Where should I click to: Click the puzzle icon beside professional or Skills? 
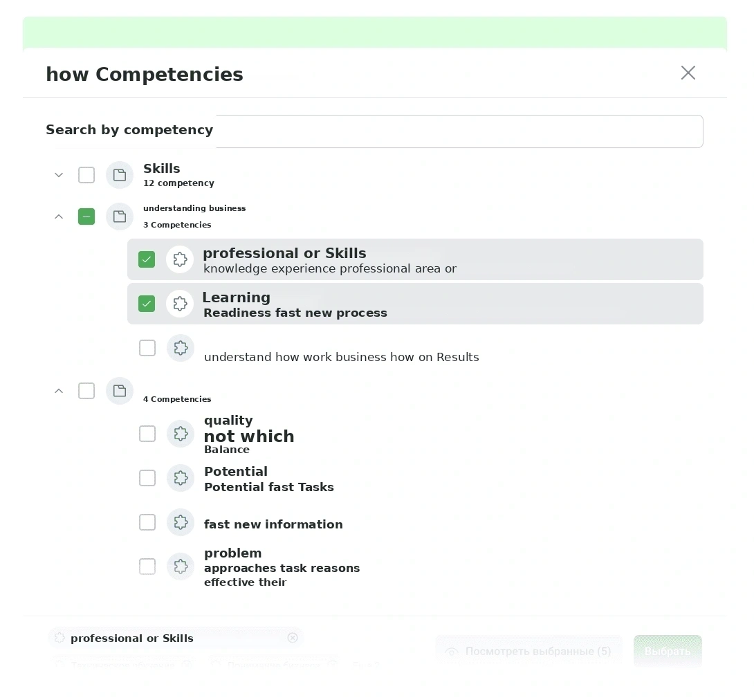pyautogui.click(x=180, y=259)
